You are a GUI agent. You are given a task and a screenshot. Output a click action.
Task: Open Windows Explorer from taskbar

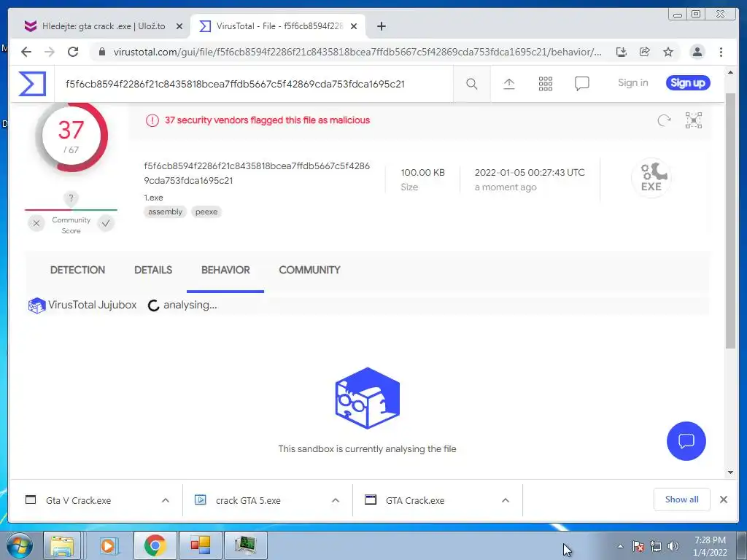62,545
